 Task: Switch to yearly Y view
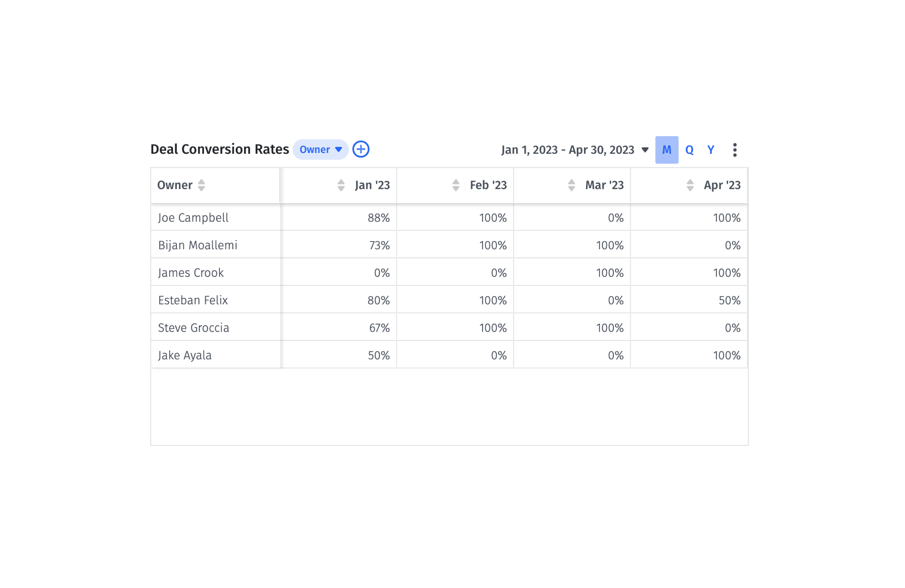point(710,150)
